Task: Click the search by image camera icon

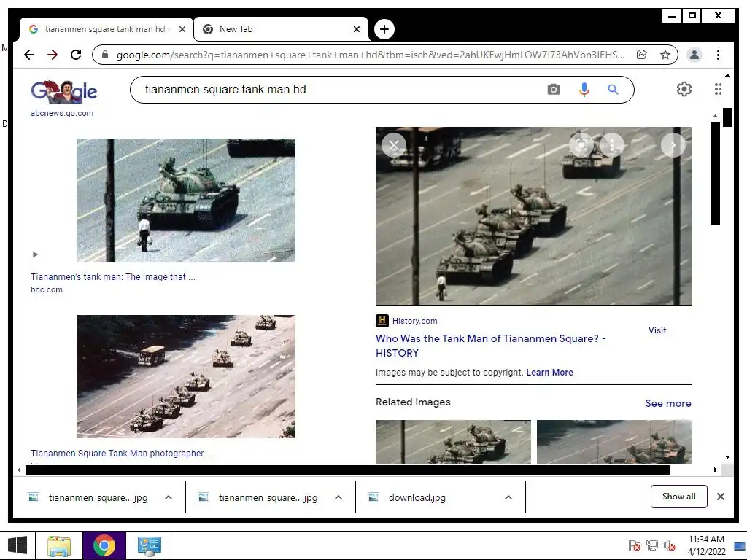Action: tap(553, 90)
